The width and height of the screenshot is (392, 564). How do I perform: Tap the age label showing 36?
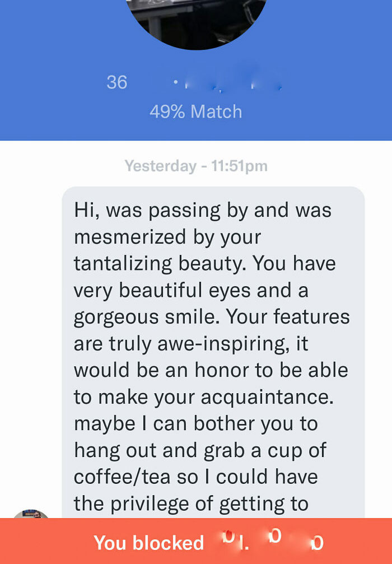(x=117, y=82)
